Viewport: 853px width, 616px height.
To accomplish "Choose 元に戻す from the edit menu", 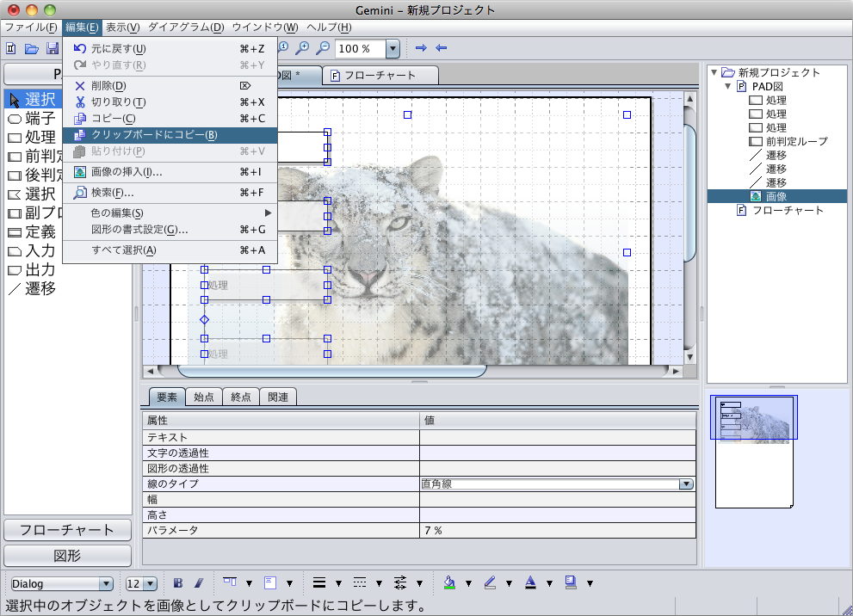I will point(170,49).
